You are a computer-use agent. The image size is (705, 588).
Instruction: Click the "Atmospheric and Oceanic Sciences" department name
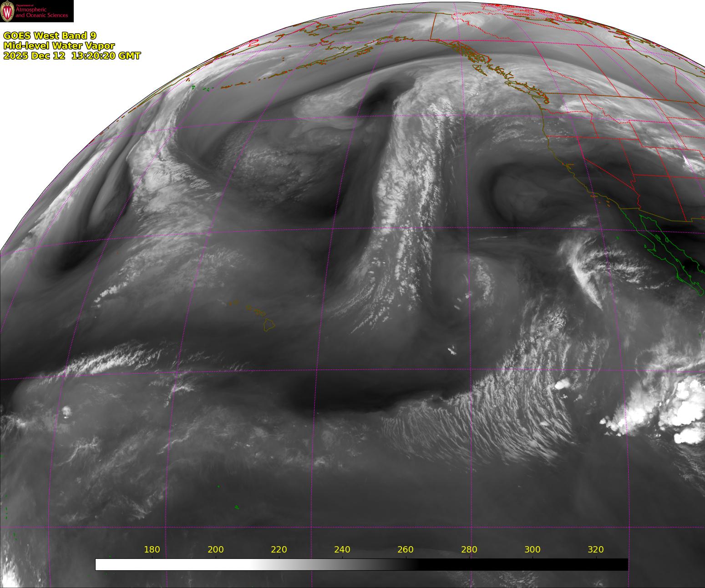pos(41,13)
